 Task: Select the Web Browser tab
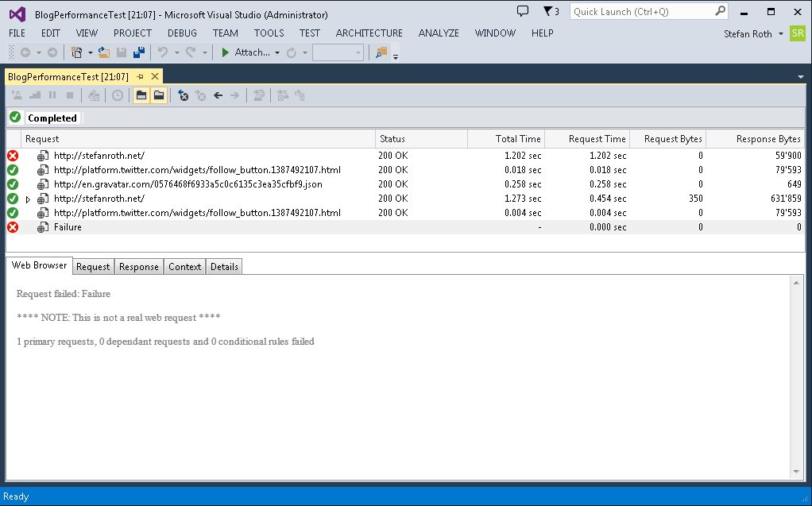pos(40,265)
